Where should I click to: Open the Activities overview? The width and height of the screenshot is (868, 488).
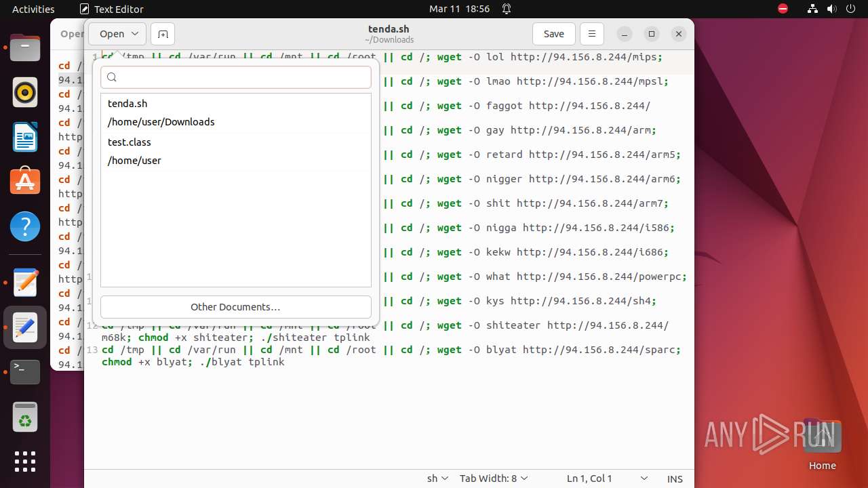(33, 9)
